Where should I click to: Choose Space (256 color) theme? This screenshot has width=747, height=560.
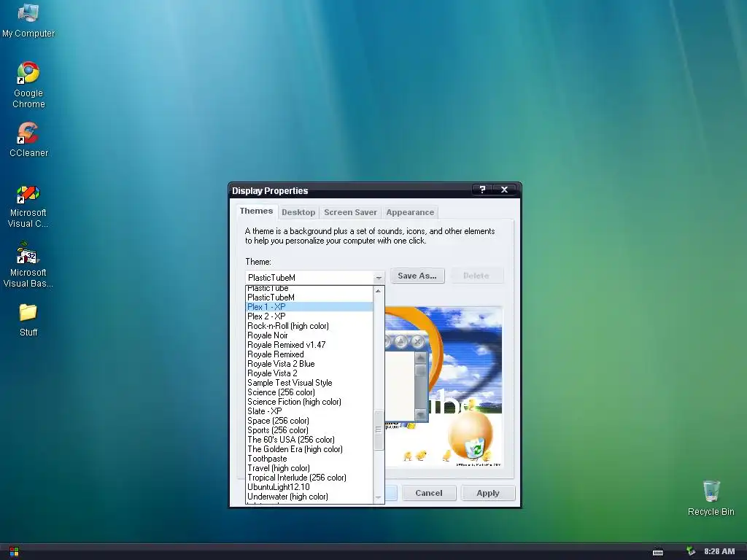pyautogui.click(x=309, y=421)
